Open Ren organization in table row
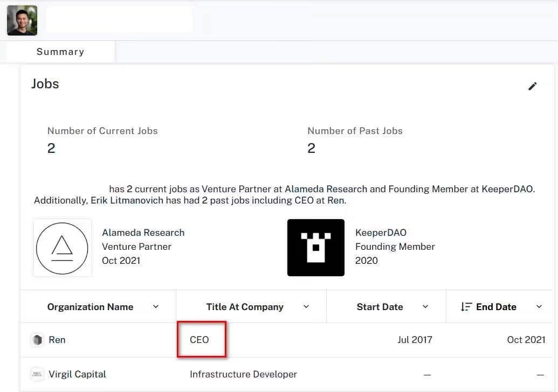The height and width of the screenshot is (392, 558). [x=57, y=340]
